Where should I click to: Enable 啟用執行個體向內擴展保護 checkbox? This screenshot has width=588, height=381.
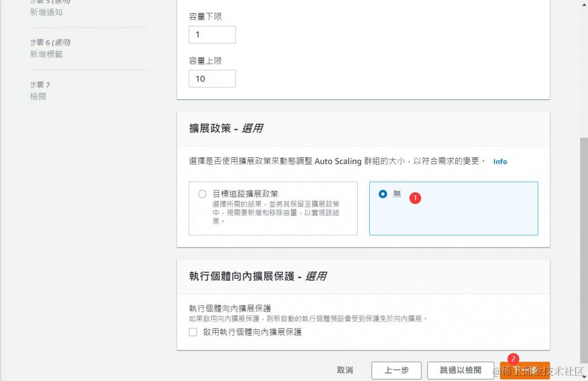point(193,332)
